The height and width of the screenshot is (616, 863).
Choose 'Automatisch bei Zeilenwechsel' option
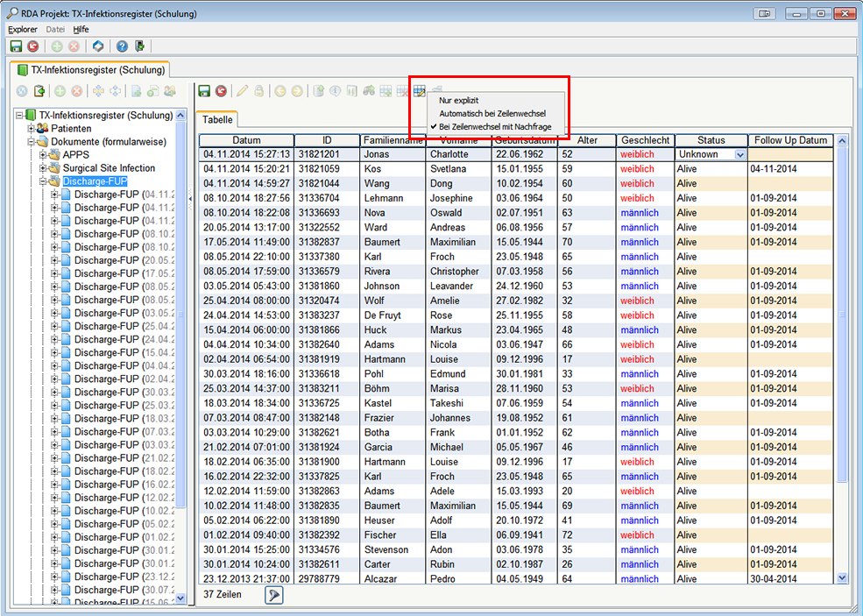coord(492,114)
